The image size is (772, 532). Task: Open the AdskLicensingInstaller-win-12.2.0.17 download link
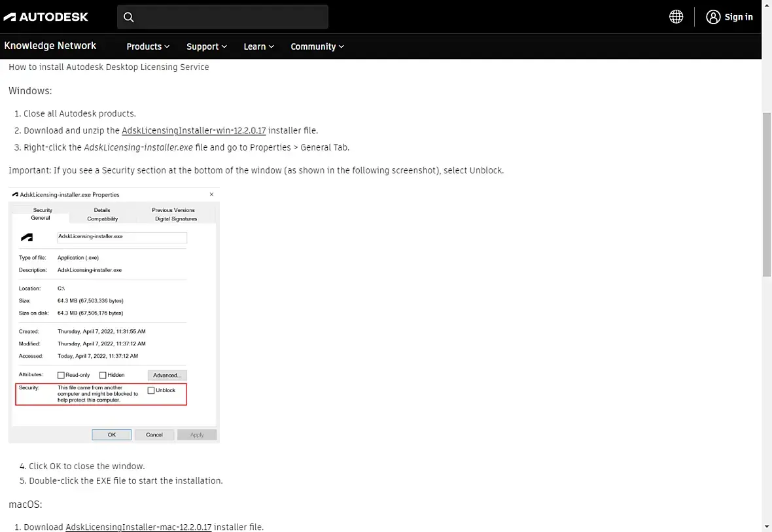194,130
